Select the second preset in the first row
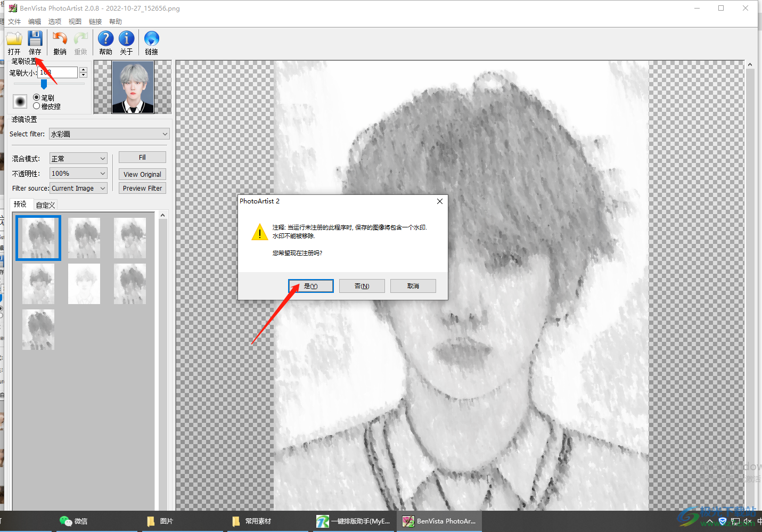 [84, 238]
